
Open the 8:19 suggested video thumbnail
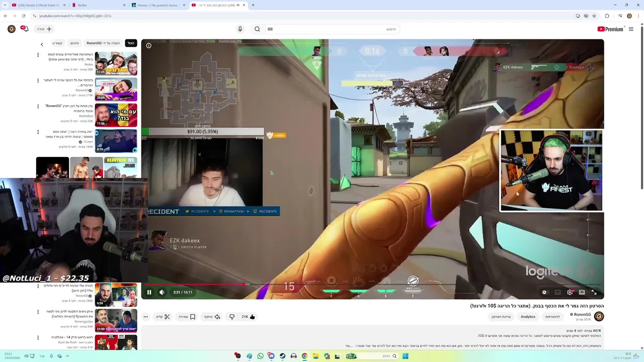click(x=116, y=140)
